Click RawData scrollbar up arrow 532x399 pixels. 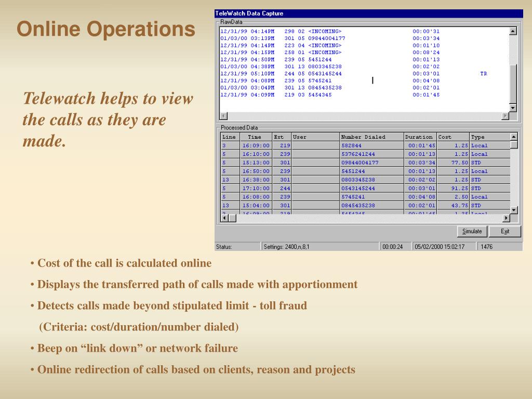click(x=513, y=31)
